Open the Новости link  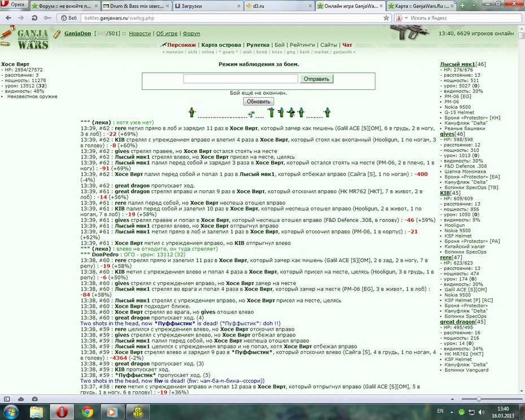pos(140,33)
